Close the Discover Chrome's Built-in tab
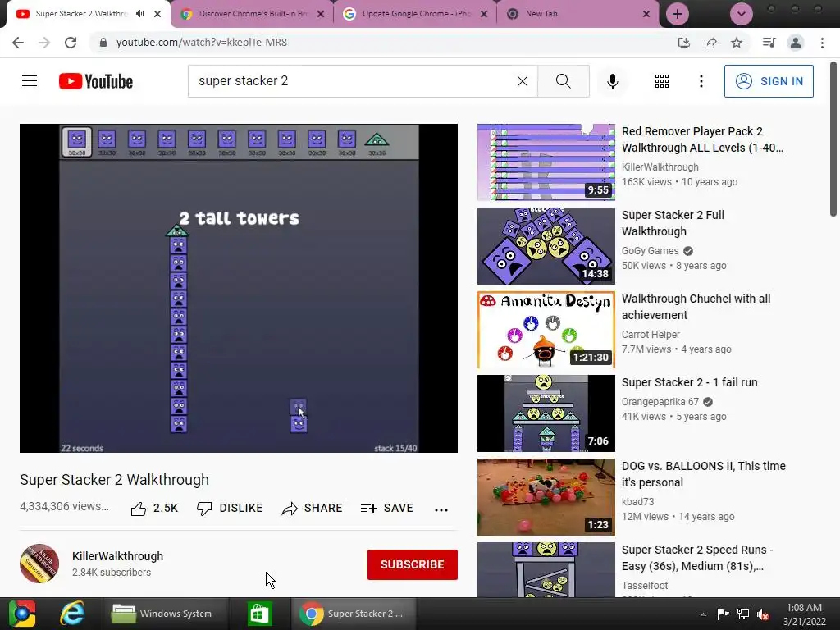 (x=321, y=14)
